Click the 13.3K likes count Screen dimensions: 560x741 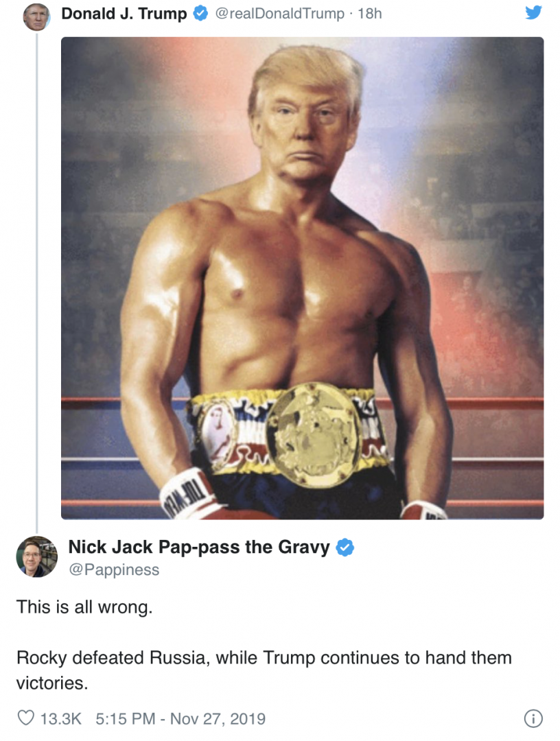pos(61,719)
